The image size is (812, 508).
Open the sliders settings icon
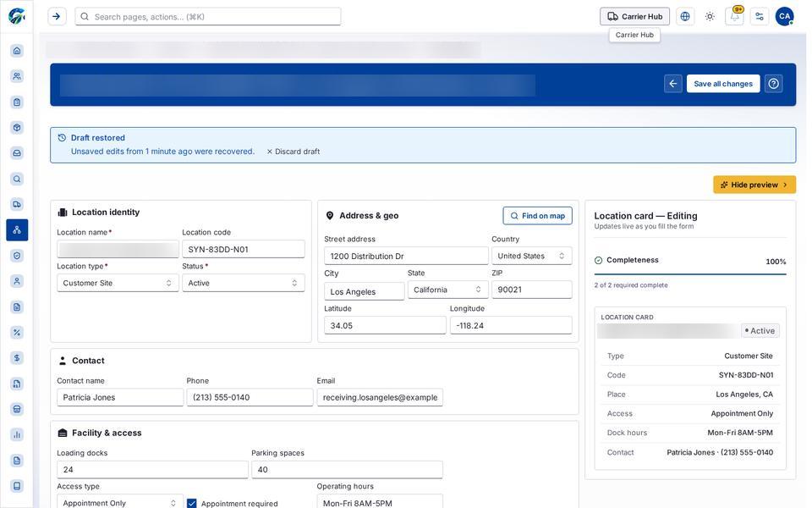pos(760,17)
